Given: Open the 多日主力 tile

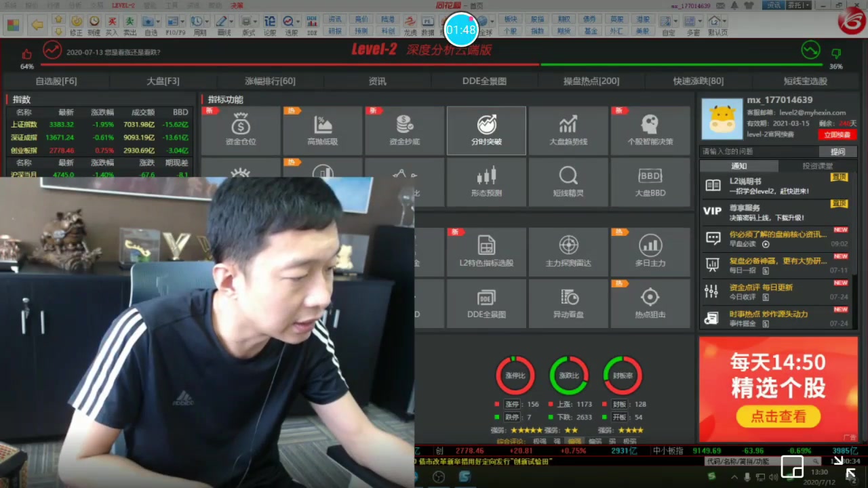Looking at the screenshot, I should (650, 252).
